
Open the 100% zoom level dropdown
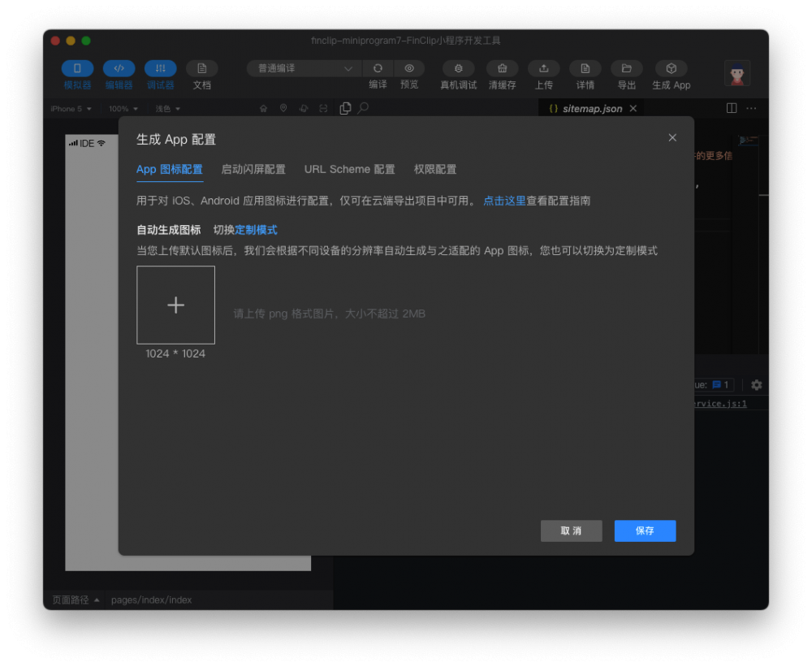point(123,109)
